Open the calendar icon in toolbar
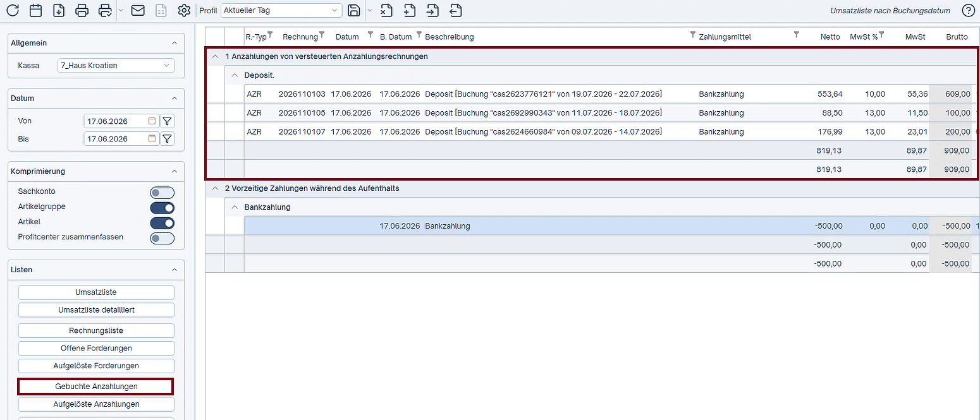 coord(36,10)
